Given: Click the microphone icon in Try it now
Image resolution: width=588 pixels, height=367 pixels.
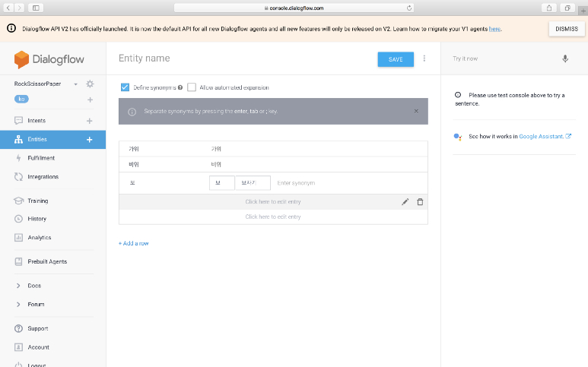Looking at the screenshot, I should click(565, 59).
